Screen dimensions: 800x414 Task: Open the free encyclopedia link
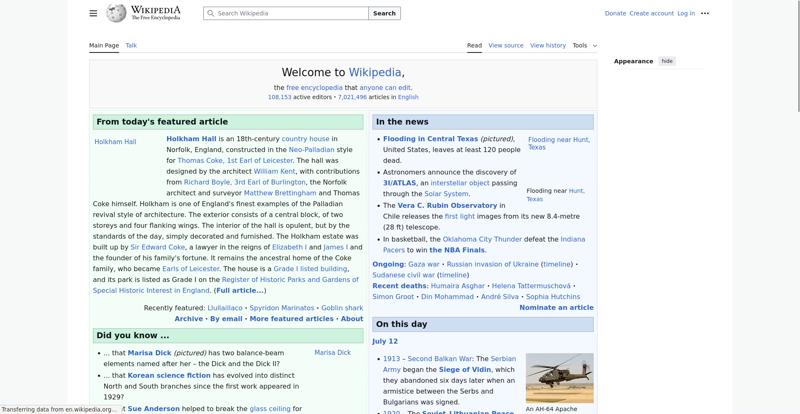coord(314,88)
